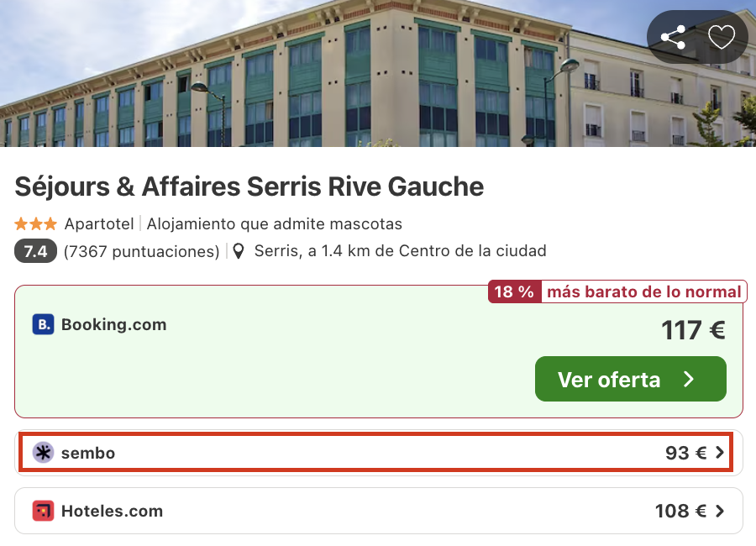Select the Hoteles.com offer name

pyautogui.click(x=112, y=511)
